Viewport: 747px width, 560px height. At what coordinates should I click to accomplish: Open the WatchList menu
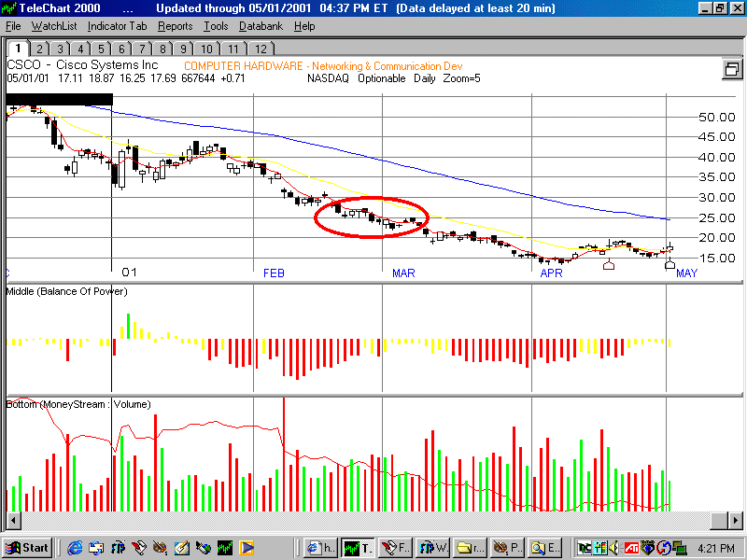(x=54, y=26)
